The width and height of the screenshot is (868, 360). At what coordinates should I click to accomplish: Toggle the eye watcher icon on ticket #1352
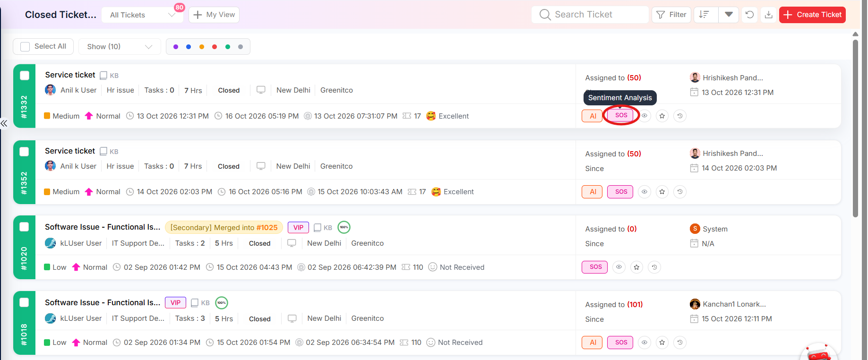645,192
